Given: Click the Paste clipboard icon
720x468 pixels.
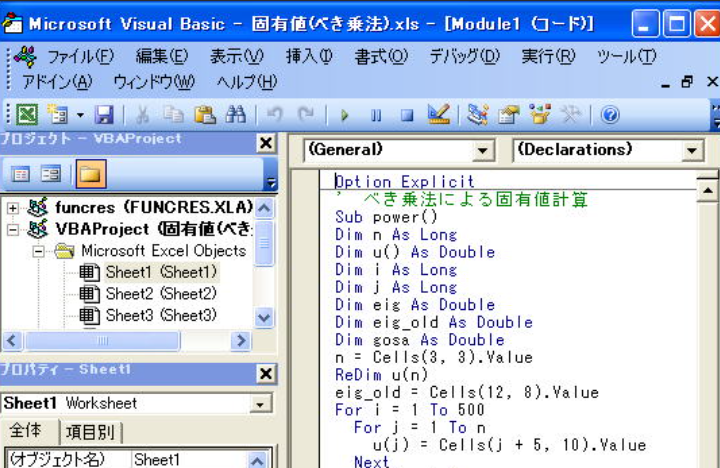Looking at the screenshot, I should [205, 114].
